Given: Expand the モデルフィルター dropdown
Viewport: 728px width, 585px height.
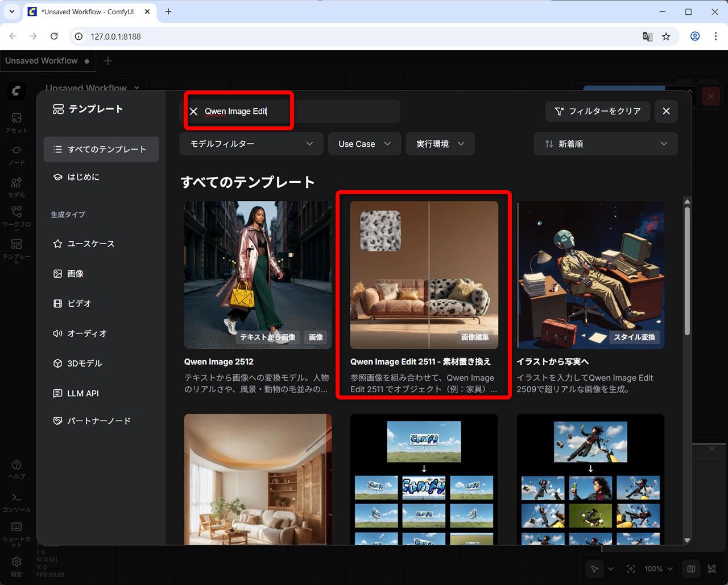Looking at the screenshot, I should coord(251,144).
